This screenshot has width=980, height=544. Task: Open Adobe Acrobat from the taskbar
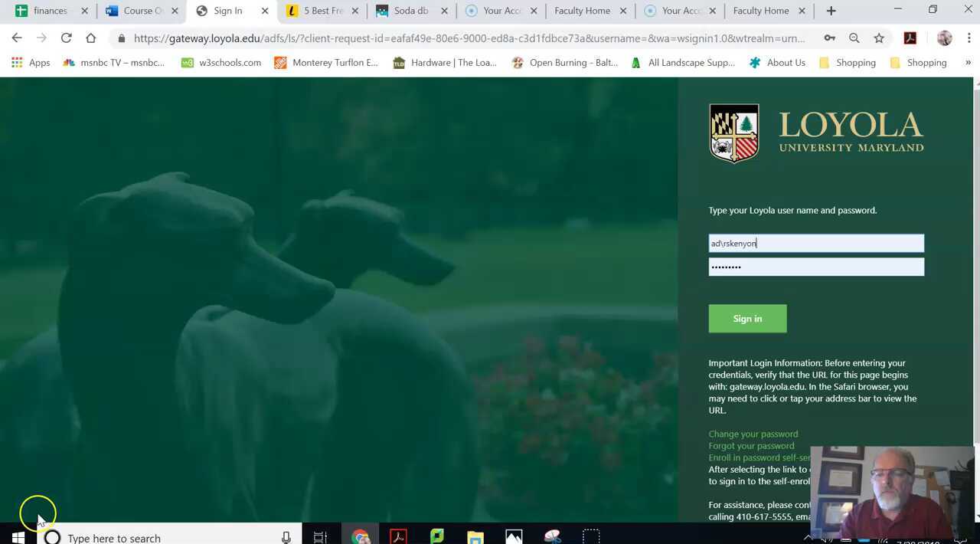tap(398, 537)
